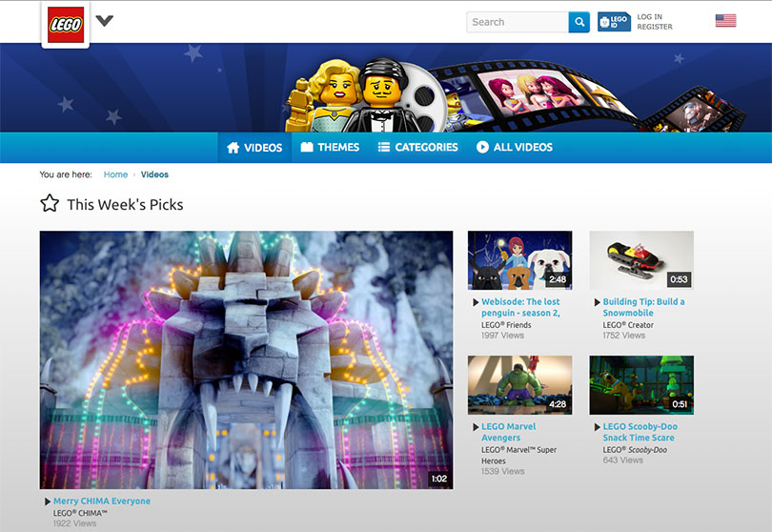Click the 643 Views count
772x532 pixels.
pyautogui.click(x=622, y=460)
